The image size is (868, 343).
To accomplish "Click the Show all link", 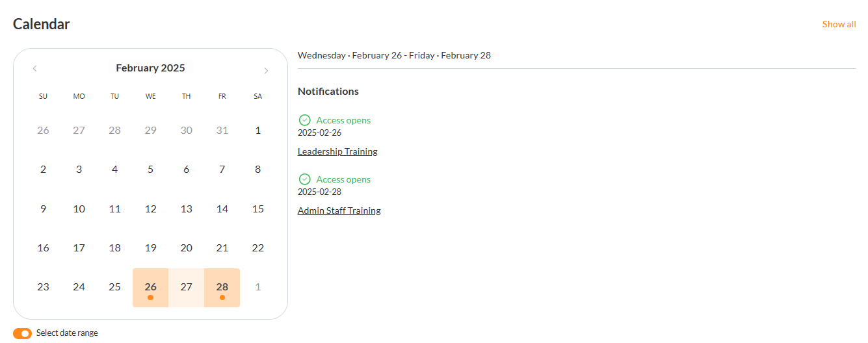I will click(839, 24).
